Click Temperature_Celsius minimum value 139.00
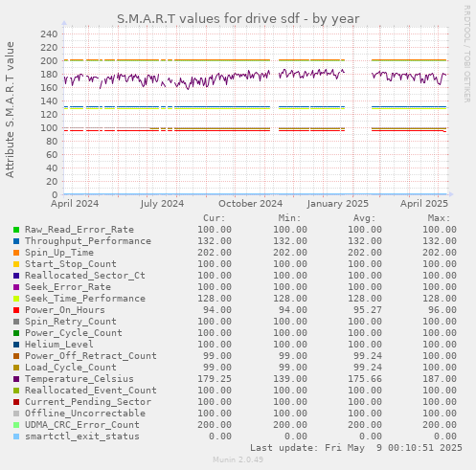Image resolution: width=476 pixels, height=470 pixels. coord(290,379)
